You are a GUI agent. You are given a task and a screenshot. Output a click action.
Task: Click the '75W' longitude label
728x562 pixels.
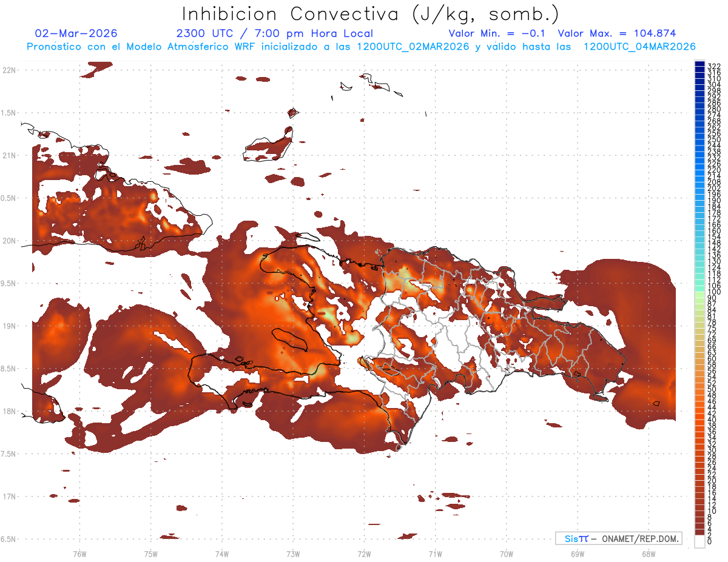pyautogui.click(x=151, y=554)
